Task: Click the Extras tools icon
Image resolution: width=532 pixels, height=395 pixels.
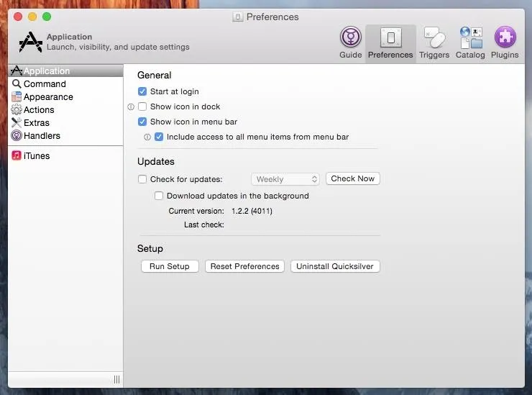Action: coord(17,122)
